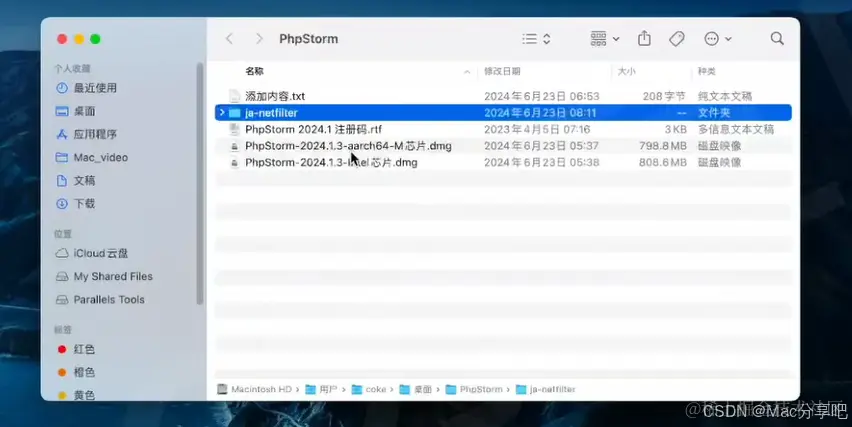The height and width of the screenshot is (427, 852).
Task: Click 用户 in path bar
Action: tap(322, 390)
